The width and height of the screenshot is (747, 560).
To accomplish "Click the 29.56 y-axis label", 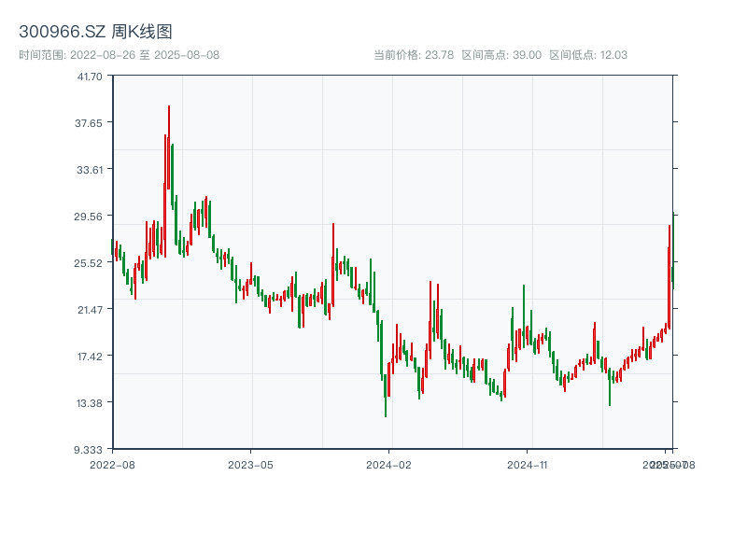I will pos(90,217).
